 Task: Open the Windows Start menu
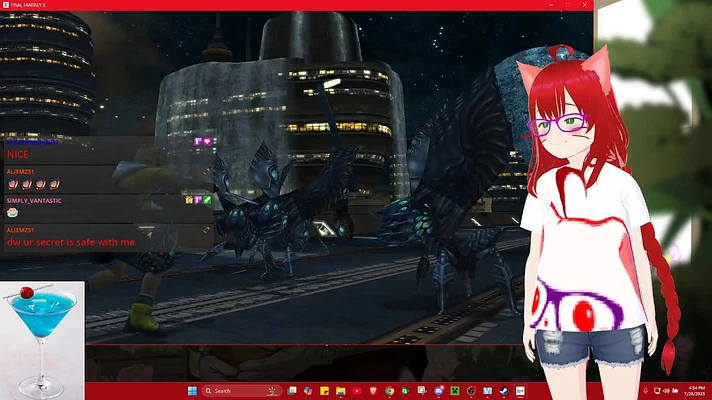(x=192, y=391)
